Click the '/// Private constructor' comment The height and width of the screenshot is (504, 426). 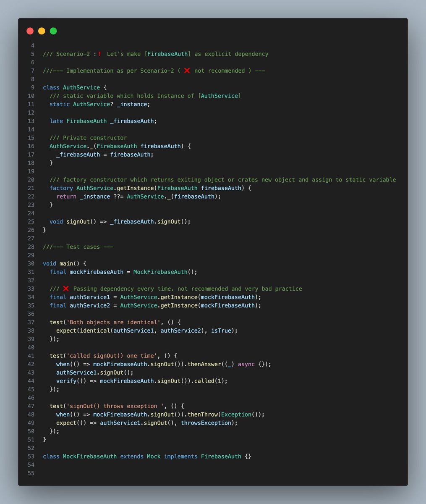(x=88, y=138)
